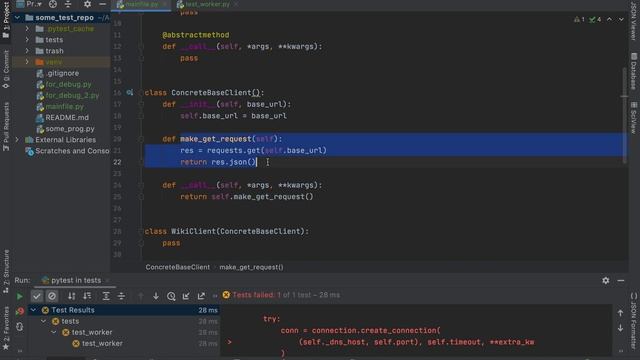Click the fold marker beside line 20

coord(141,139)
